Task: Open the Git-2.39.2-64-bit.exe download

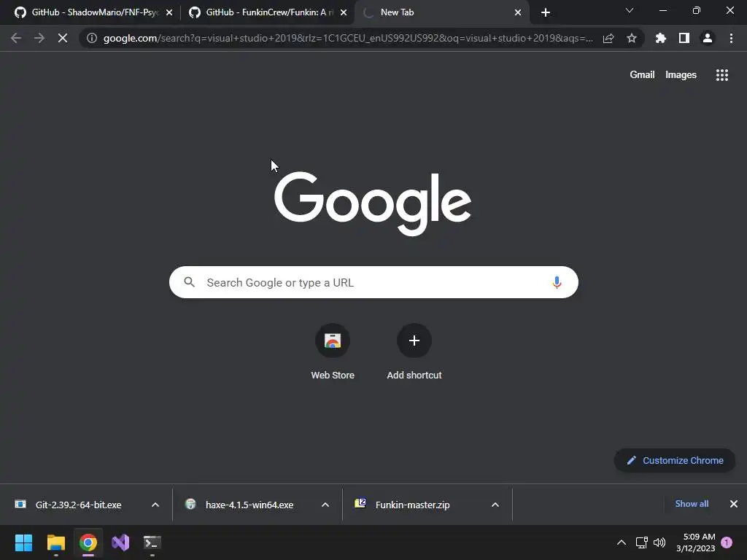Action: pos(78,505)
